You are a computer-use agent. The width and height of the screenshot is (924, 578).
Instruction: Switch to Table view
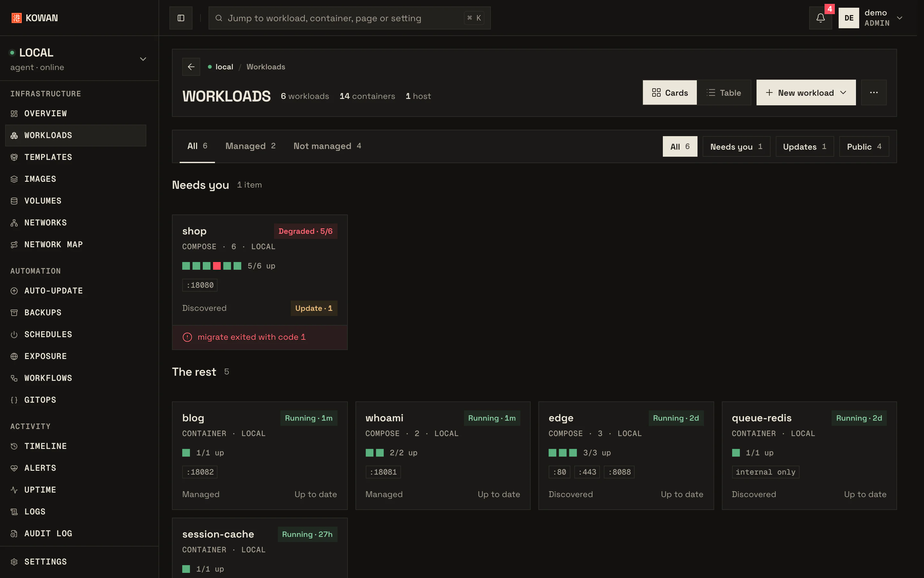click(724, 92)
